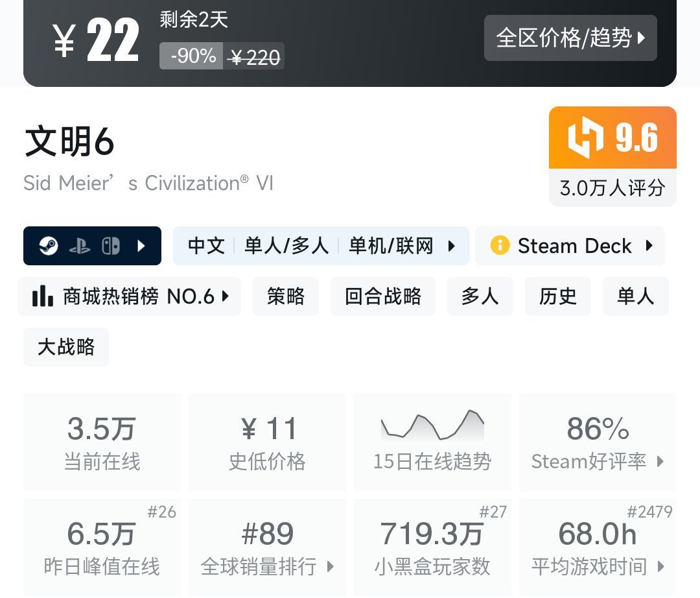Click the Steam Deck yellow info icon
The image size is (700, 598).
[x=500, y=246]
